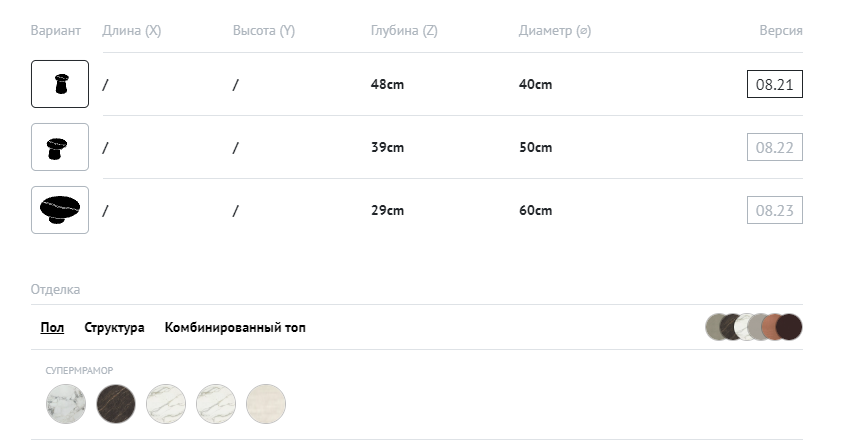Choose version 08.23
The height and width of the screenshot is (447, 864).
pos(774,211)
